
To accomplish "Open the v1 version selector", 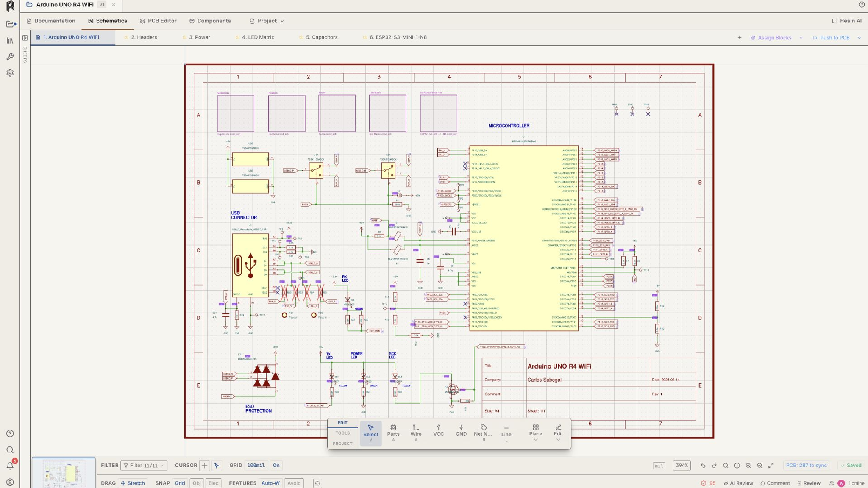I will (102, 5).
